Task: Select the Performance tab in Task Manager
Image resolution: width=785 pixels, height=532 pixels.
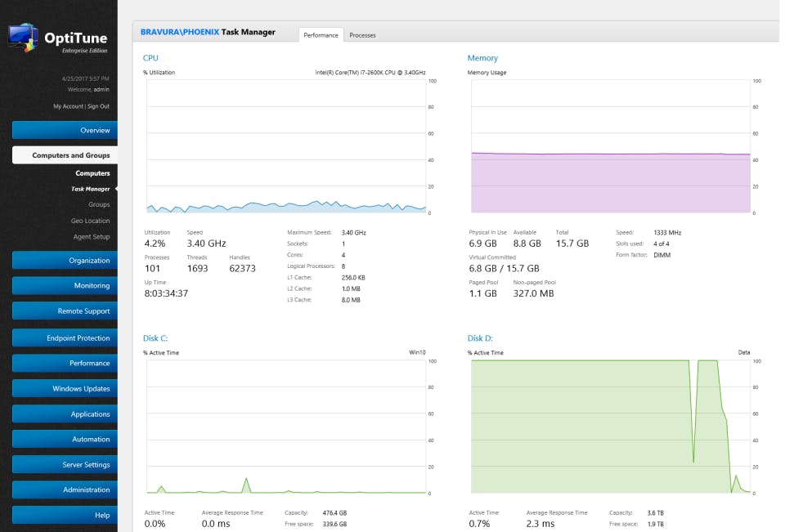Action: 321,35
